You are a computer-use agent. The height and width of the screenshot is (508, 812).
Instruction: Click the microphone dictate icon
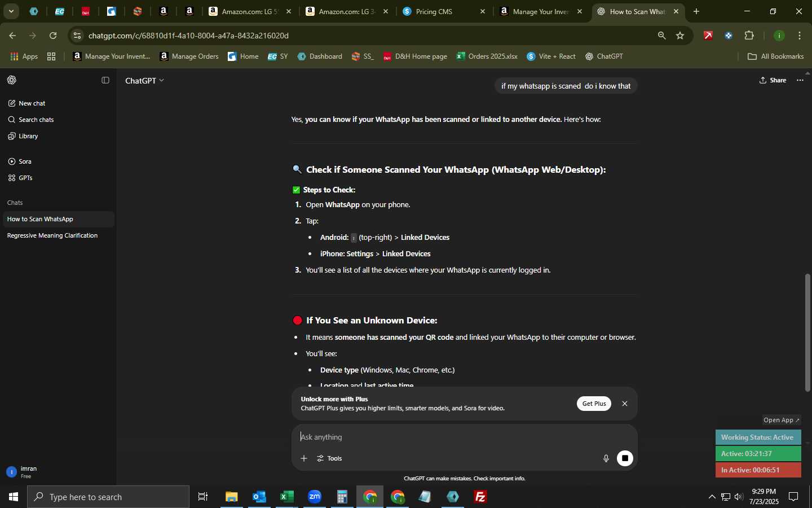click(606, 458)
